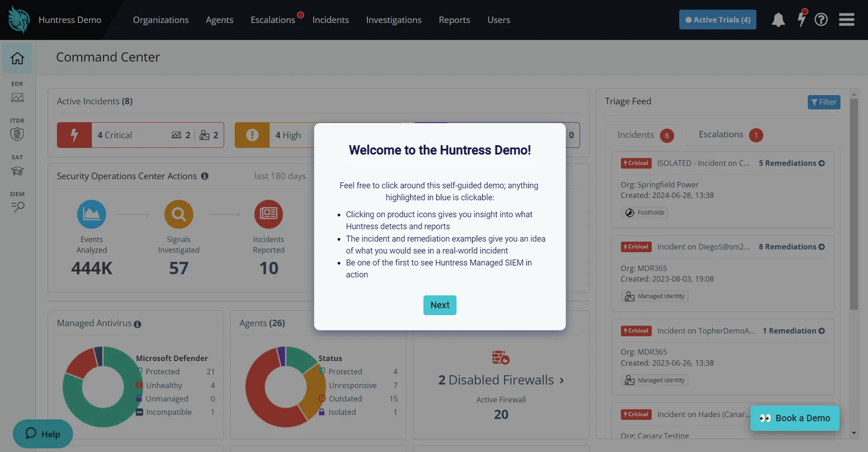Click the 4 Critical incidents card

point(141,135)
